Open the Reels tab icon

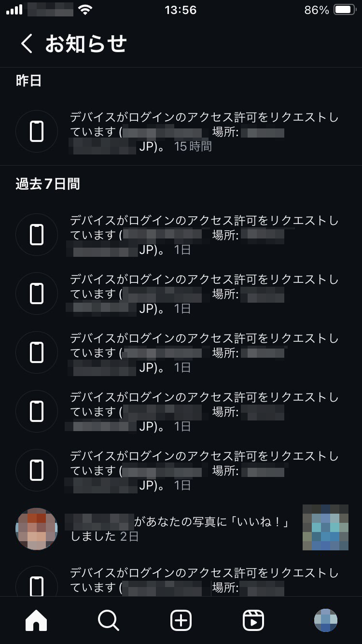[253, 620]
